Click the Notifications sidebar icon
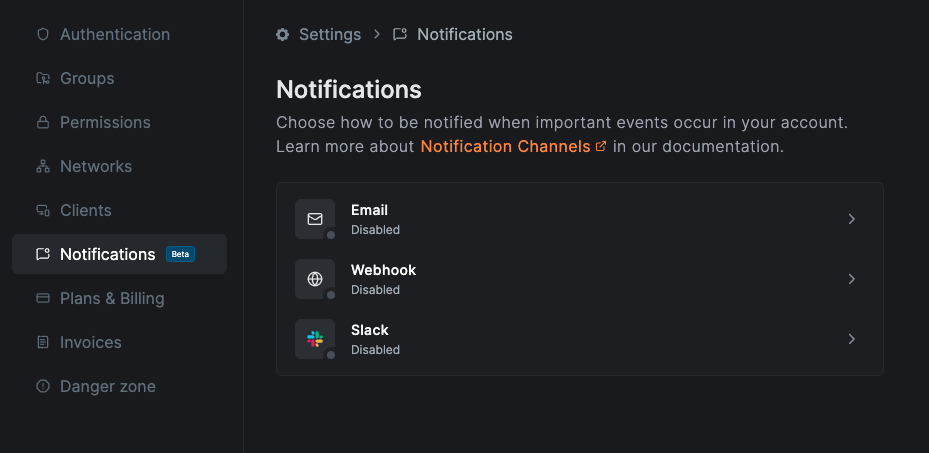 click(x=43, y=254)
